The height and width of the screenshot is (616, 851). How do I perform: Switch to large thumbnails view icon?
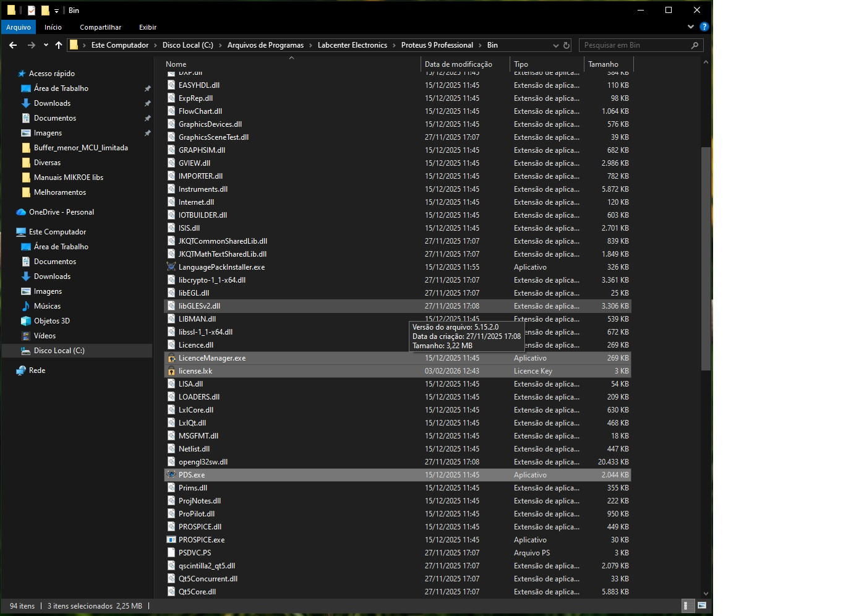702,605
